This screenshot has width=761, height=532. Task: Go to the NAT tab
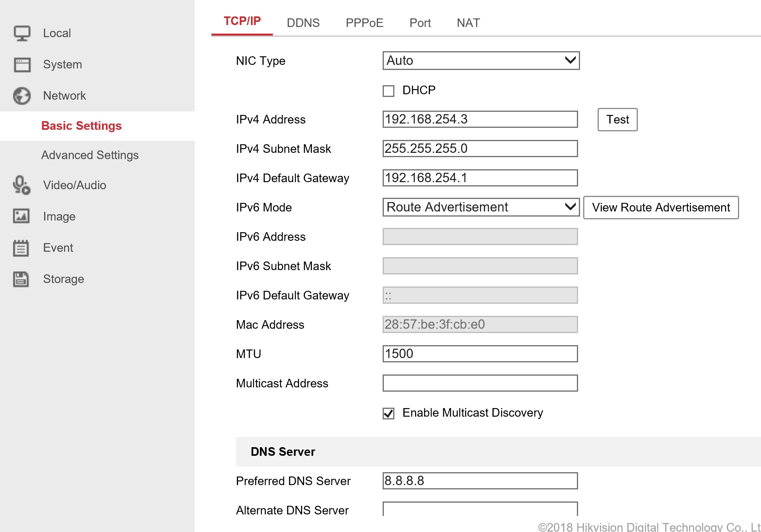(x=468, y=23)
